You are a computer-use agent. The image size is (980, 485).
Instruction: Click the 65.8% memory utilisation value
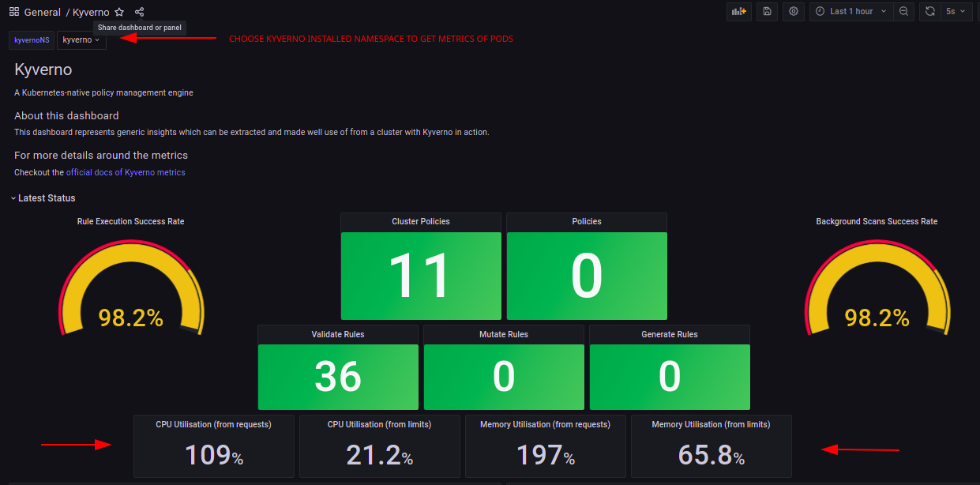click(x=712, y=456)
